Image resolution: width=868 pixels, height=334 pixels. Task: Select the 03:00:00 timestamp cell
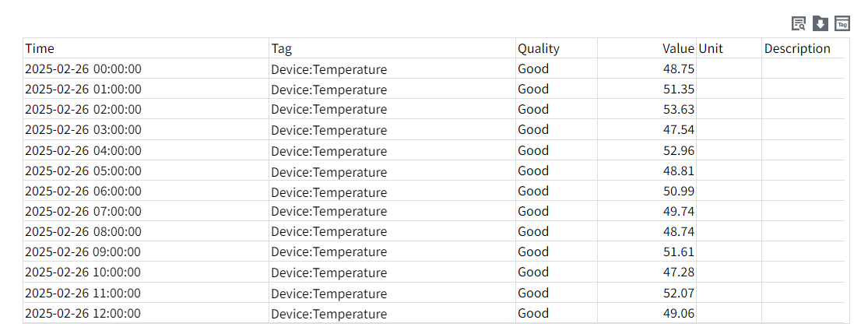(x=83, y=129)
